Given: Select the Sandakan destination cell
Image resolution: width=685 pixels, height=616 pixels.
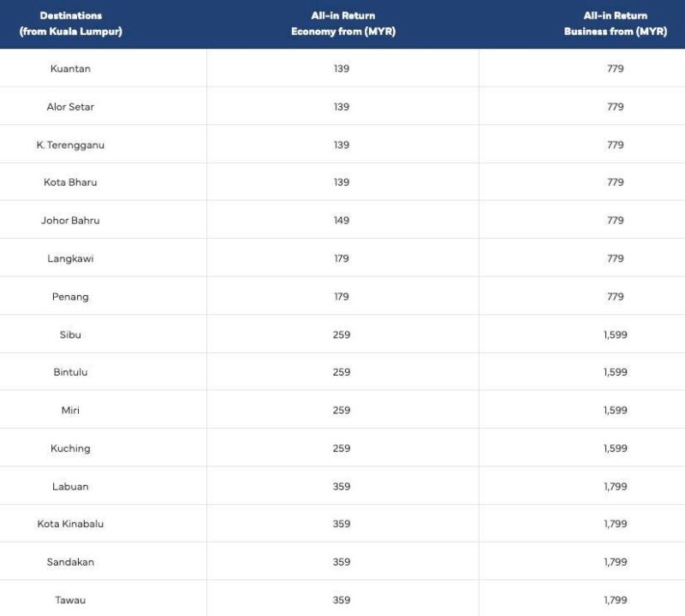Looking at the screenshot, I should point(70,562).
